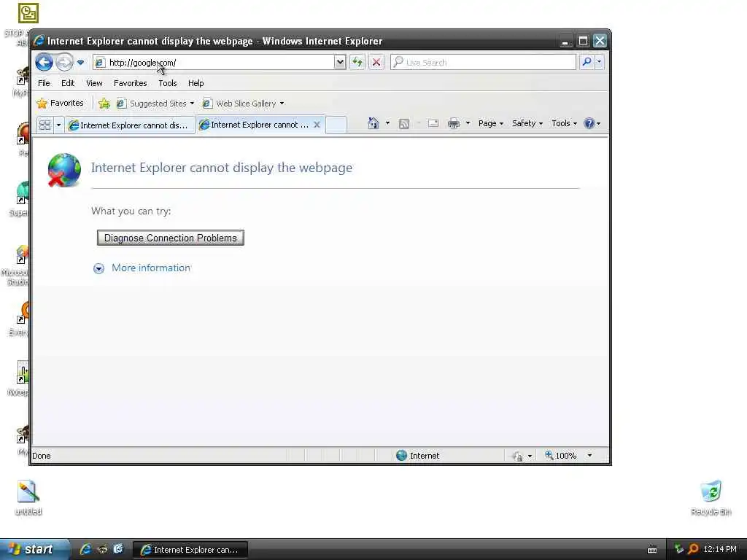This screenshot has height=560, width=747.
Task: Click the Home icon in the command bar
Action: pos(373,123)
